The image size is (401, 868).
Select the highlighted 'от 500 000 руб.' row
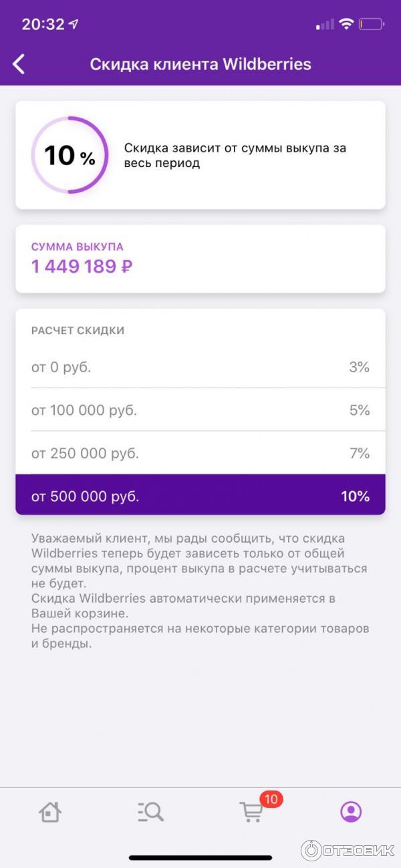click(x=200, y=496)
